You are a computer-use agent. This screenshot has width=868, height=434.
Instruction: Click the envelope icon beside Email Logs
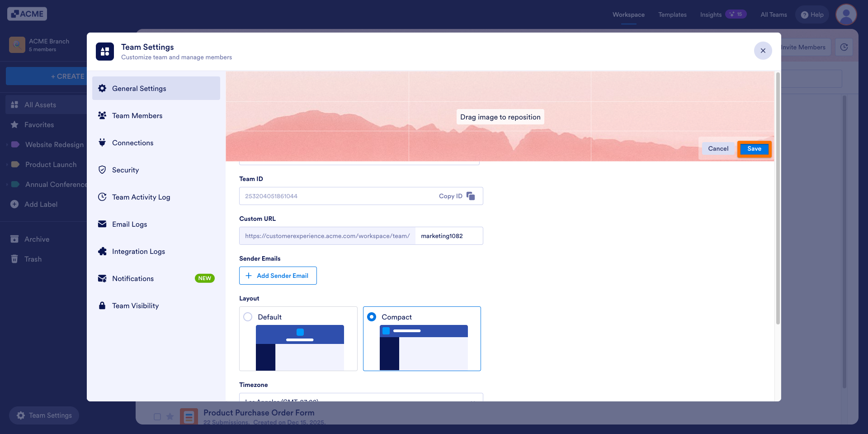tap(102, 224)
